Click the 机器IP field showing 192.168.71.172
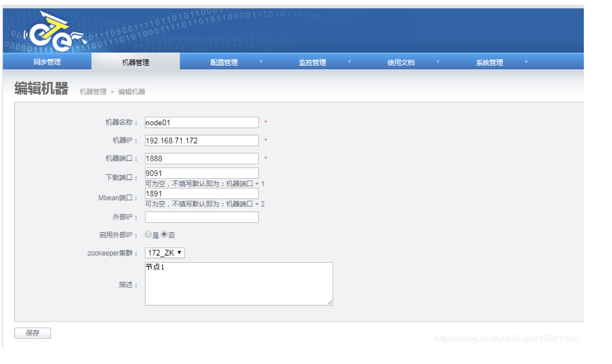Viewport: 612px width, 364px height. [x=202, y=140]
